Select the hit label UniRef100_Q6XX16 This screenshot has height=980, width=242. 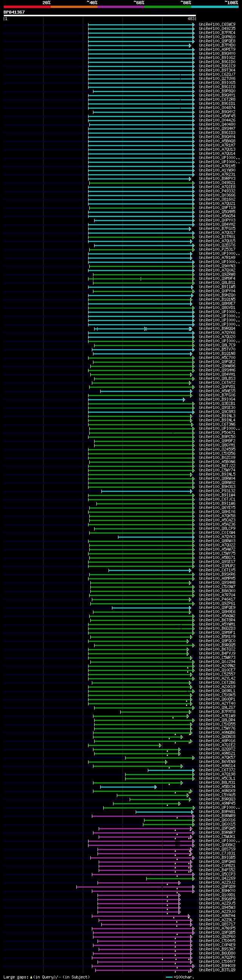point(217,820)
